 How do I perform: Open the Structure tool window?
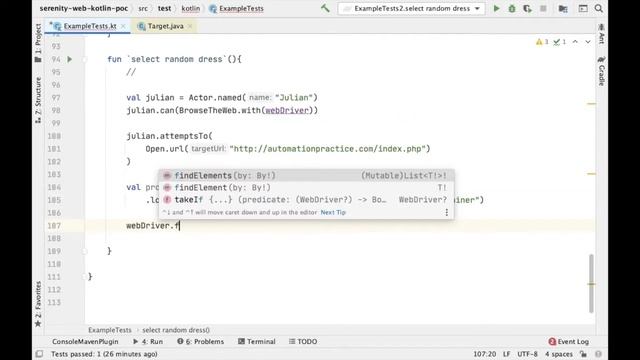coord(38,100)
